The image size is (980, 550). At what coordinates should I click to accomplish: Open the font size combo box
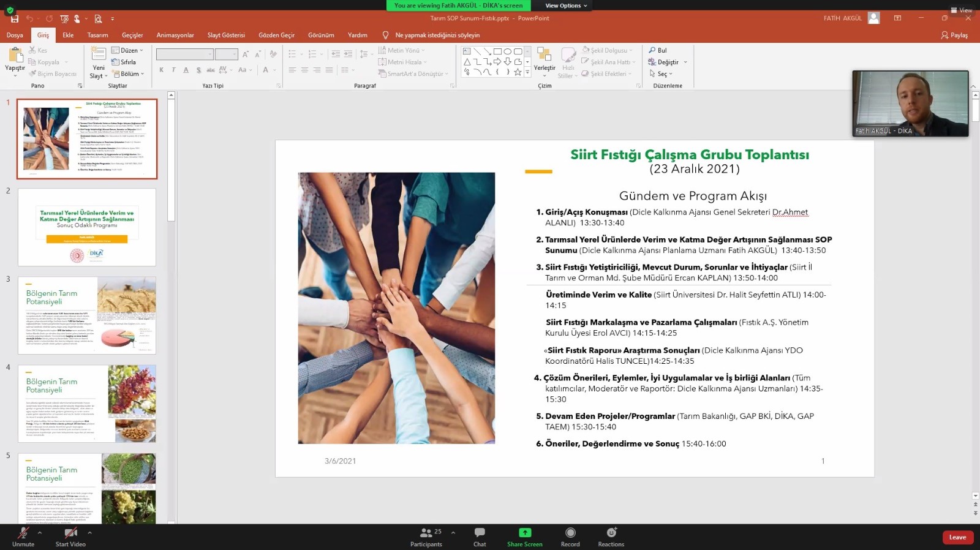point(226,54)
